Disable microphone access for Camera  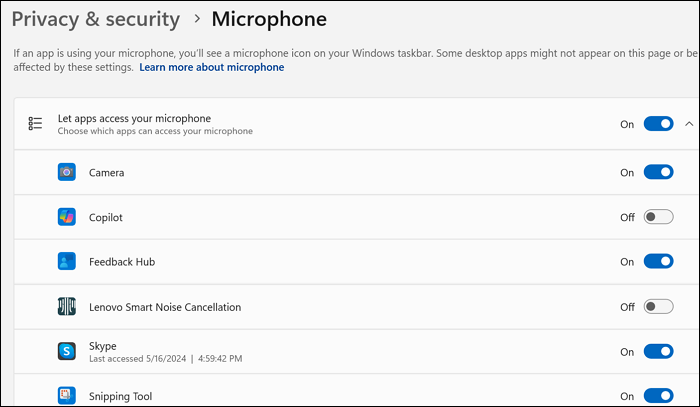pos(658,172)
